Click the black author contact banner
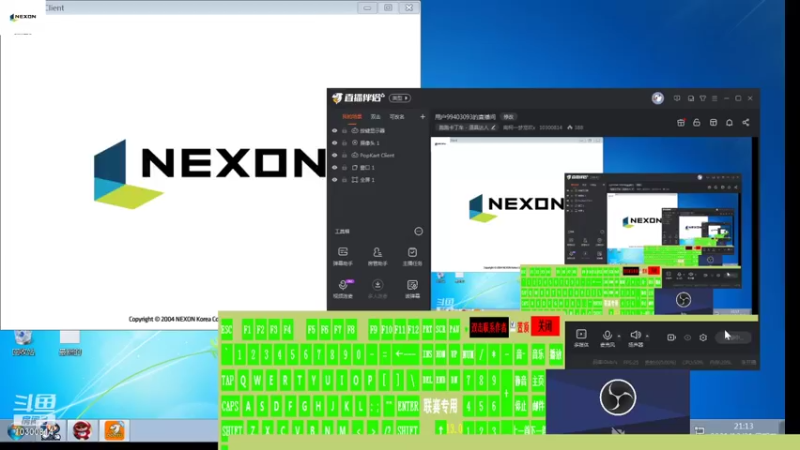This screenshot has height=450, width=800. [x=489, y=327]
